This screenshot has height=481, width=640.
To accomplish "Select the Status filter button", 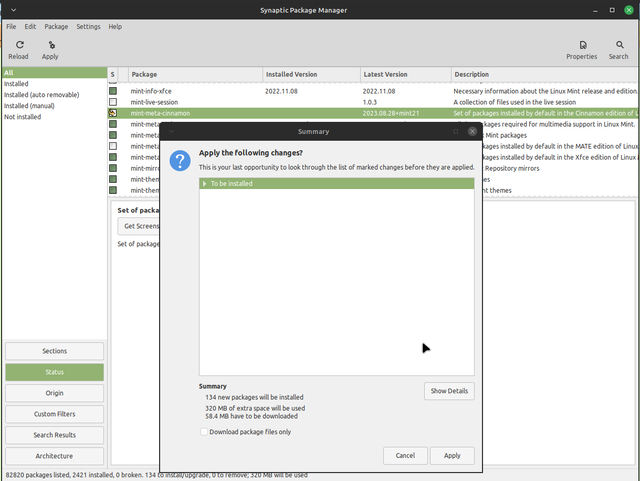I will 54,372.
